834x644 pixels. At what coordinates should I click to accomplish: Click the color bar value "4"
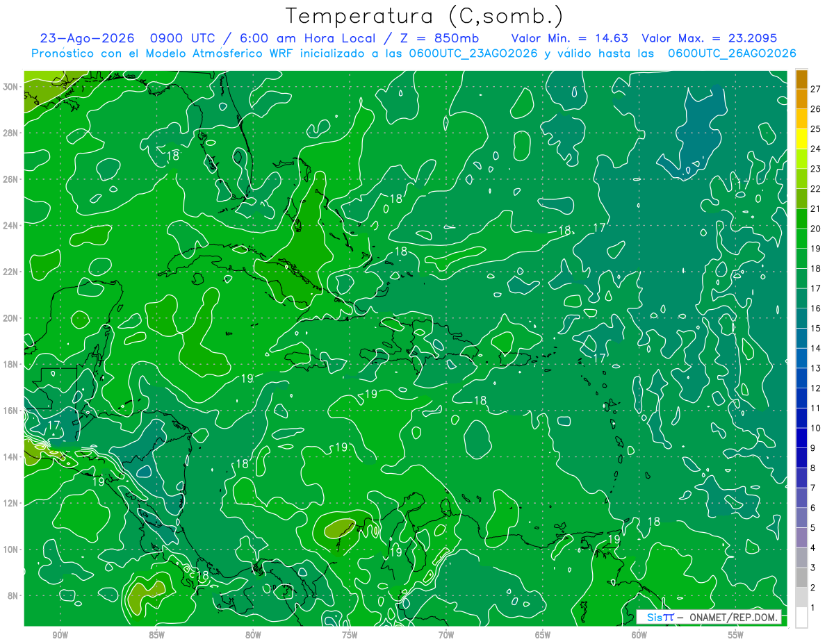click(813, 548)
